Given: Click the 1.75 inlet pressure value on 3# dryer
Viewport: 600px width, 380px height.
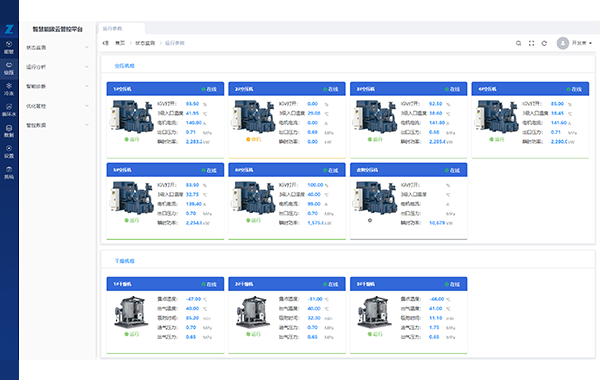Looking at the screenshot, I should tap(434, 328).
